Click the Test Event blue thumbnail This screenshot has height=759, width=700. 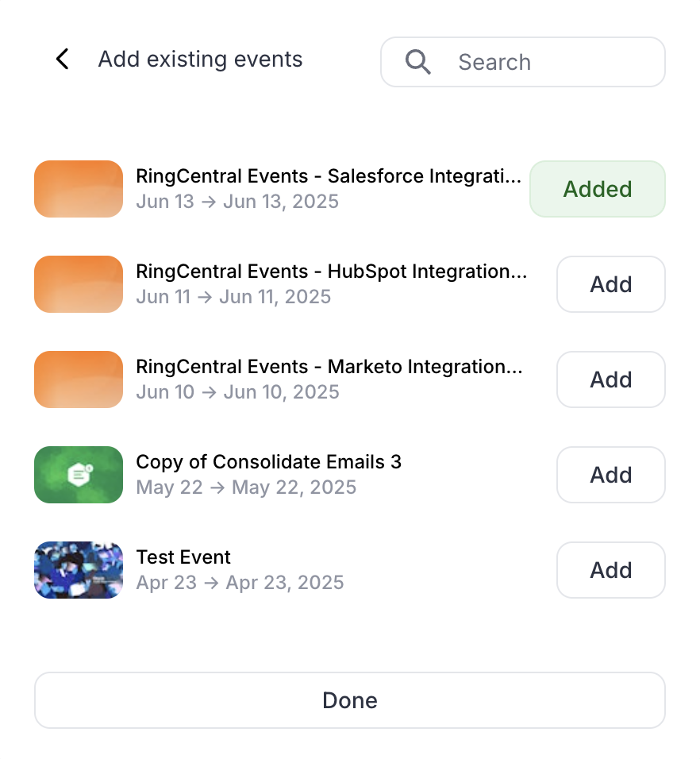[79, 570]
